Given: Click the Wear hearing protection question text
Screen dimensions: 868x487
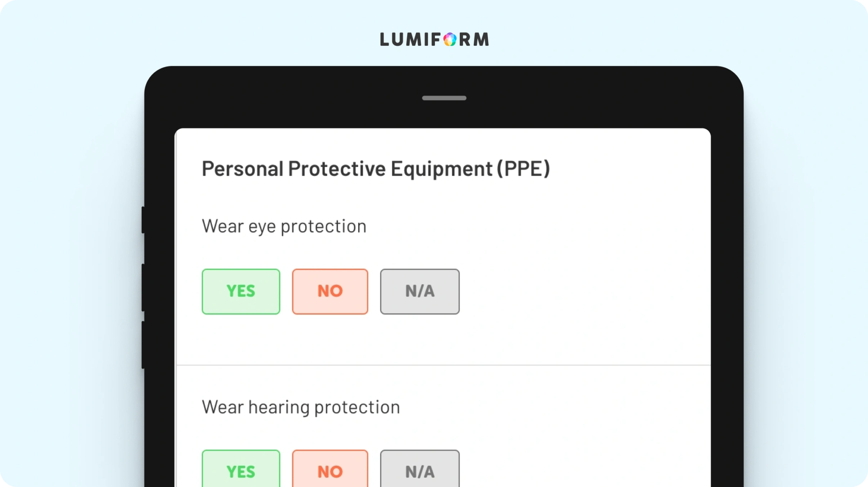Looking at the screenshot, I should click(x=301, y=407).
